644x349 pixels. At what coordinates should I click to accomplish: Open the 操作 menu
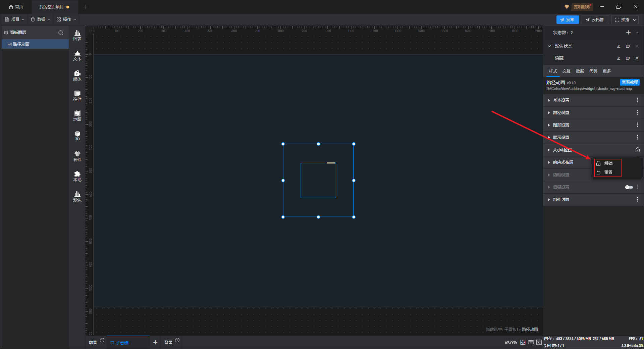tap(66, 19)
